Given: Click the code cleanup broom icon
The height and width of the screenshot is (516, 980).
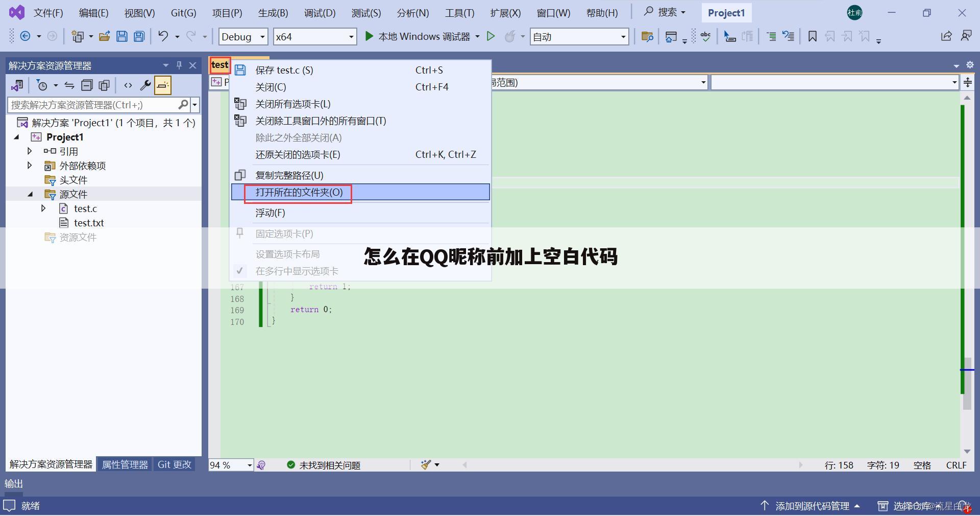Looking at the screenshot, I should tap(425, 464).
